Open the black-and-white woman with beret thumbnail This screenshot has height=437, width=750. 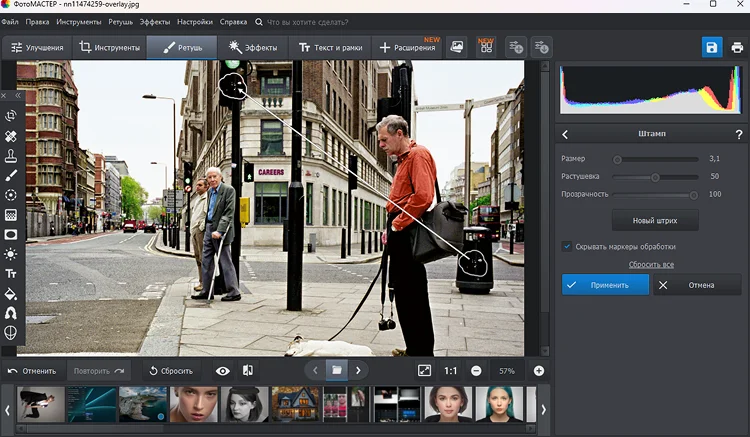tap(244, 404)
